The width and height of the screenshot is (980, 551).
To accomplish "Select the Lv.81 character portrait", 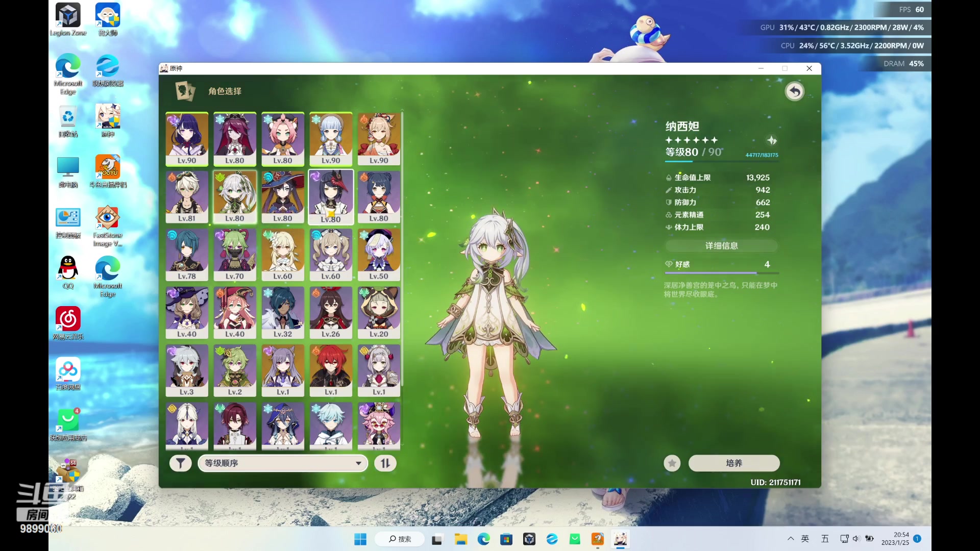I will click(187, 197).
